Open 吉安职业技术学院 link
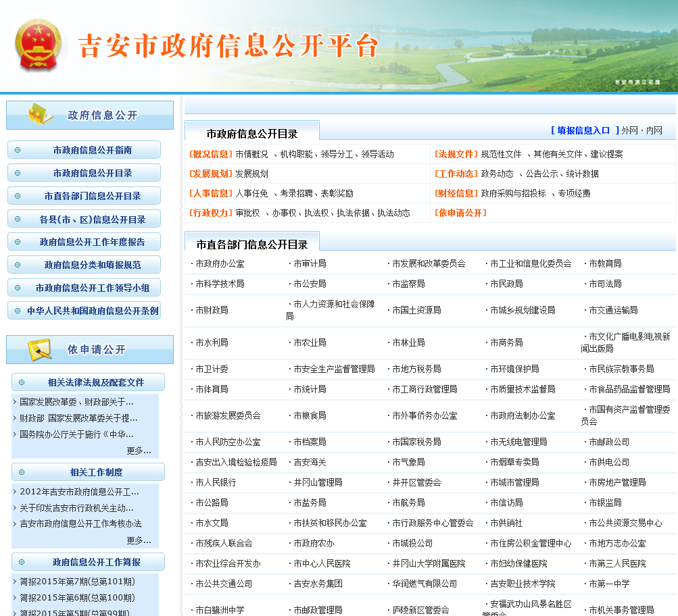This screenshot has height=616, width=678. pyautogui.click(x=523, y=584)
